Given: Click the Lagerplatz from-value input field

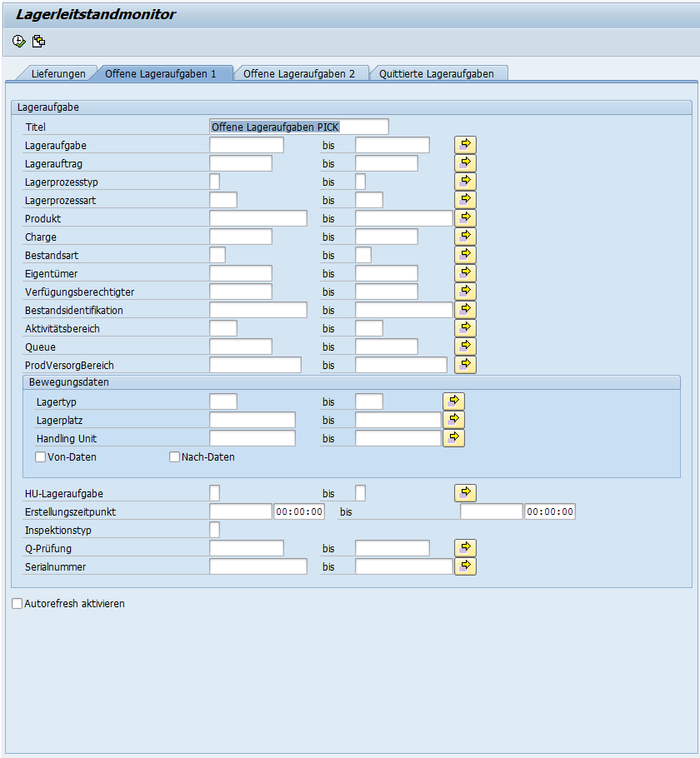Looking at the screenshot, I should [252, 420].
